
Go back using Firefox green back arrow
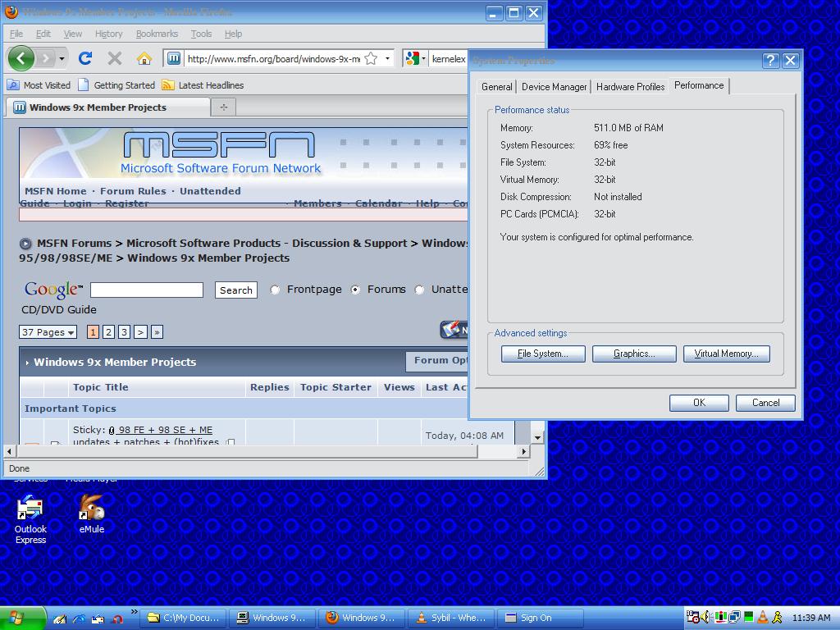(21, 58)
